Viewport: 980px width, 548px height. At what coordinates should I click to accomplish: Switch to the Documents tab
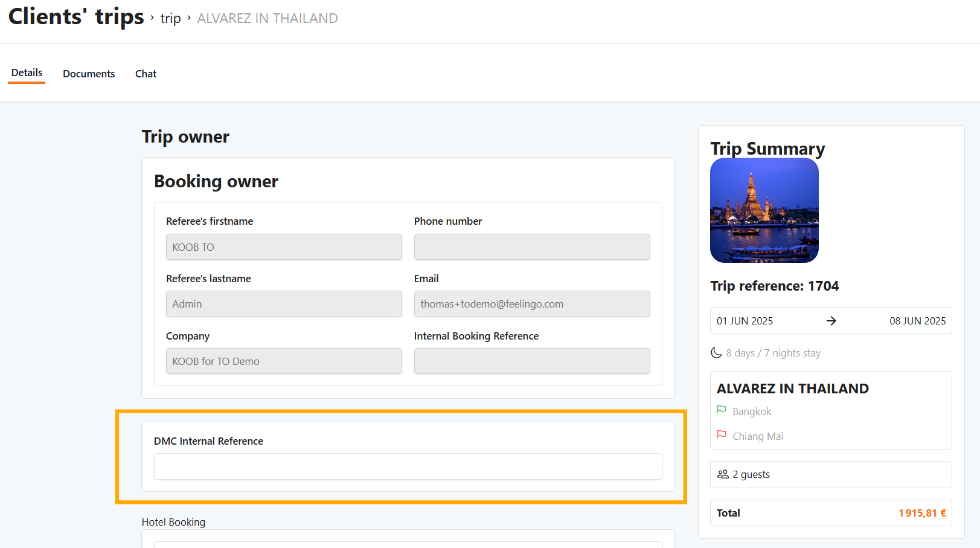[x=89, y=74]
